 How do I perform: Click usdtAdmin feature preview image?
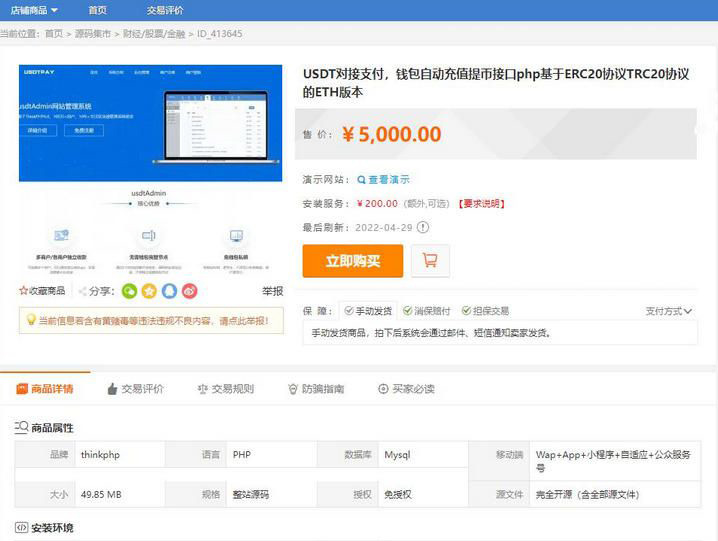pyautogui.click(x=150, y=232)
